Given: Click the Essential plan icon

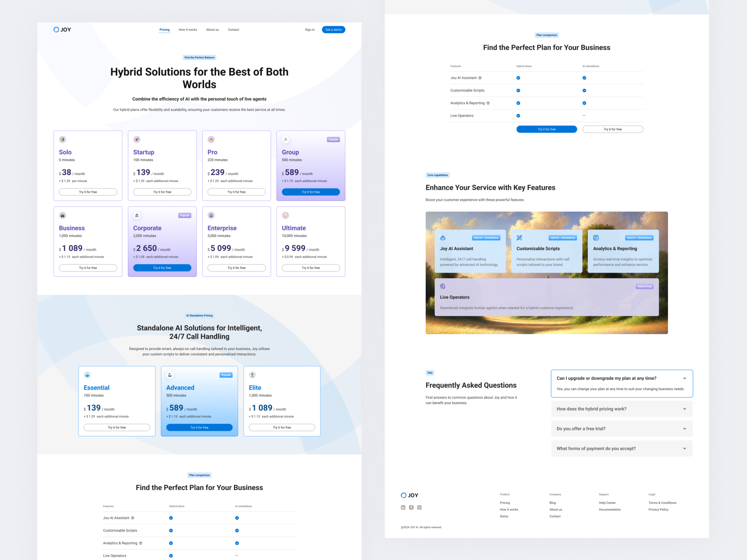Looking at the screenshot, I should 87,375.
